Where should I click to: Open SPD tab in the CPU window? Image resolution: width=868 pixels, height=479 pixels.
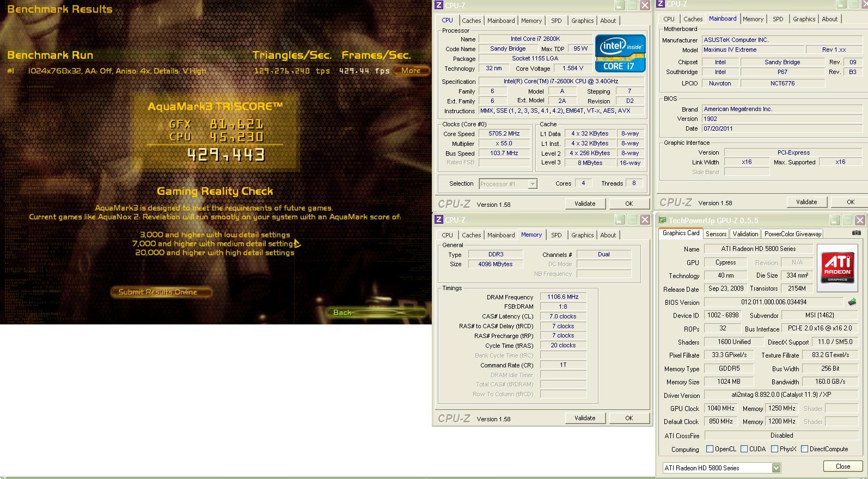(x=556, y=21)
